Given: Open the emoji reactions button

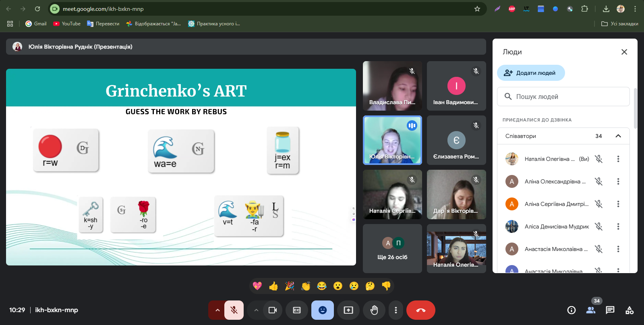Looking at the screenshot, I should click(x=323, y=310).
